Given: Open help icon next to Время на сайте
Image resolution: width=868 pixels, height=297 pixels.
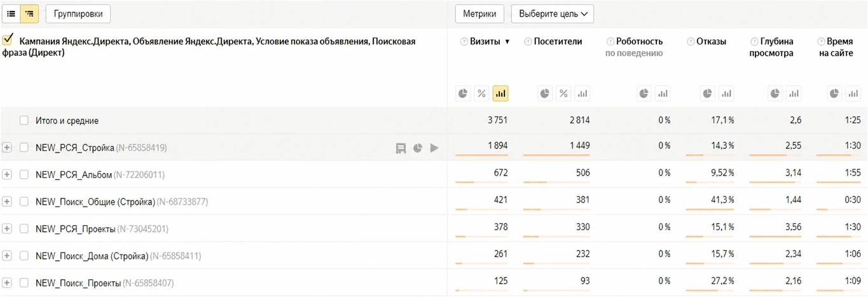Looking at the screenshot, I should click(822, 42).
